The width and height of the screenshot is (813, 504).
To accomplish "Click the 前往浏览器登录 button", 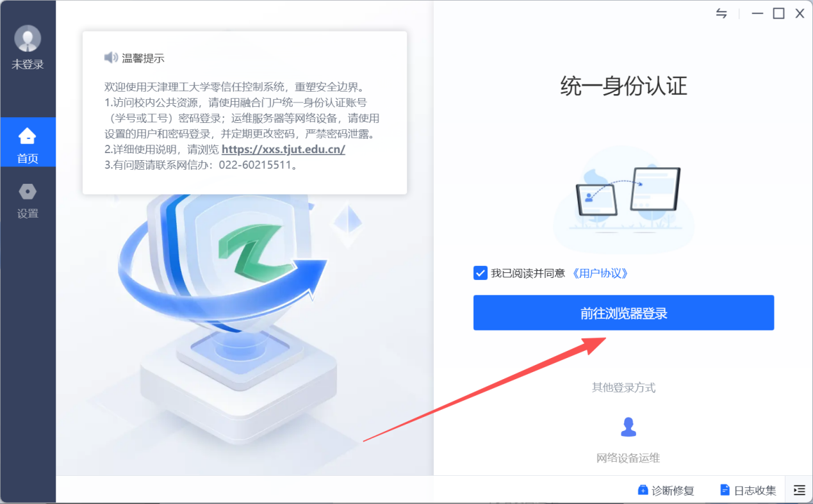I will (623, 313).
